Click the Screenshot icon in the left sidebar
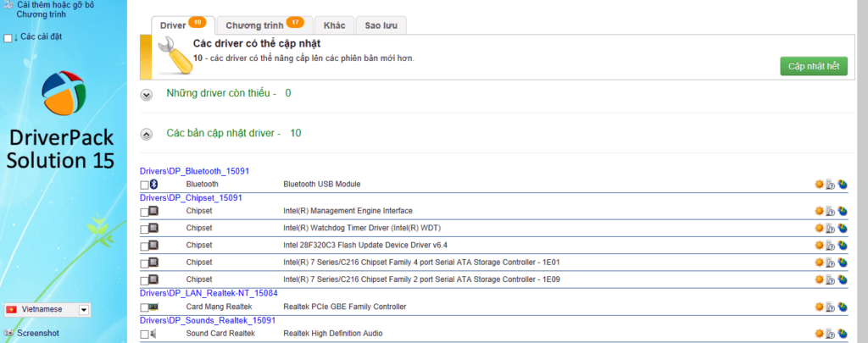This screenshot has height=343, width=868. click(x=9, y=333)
